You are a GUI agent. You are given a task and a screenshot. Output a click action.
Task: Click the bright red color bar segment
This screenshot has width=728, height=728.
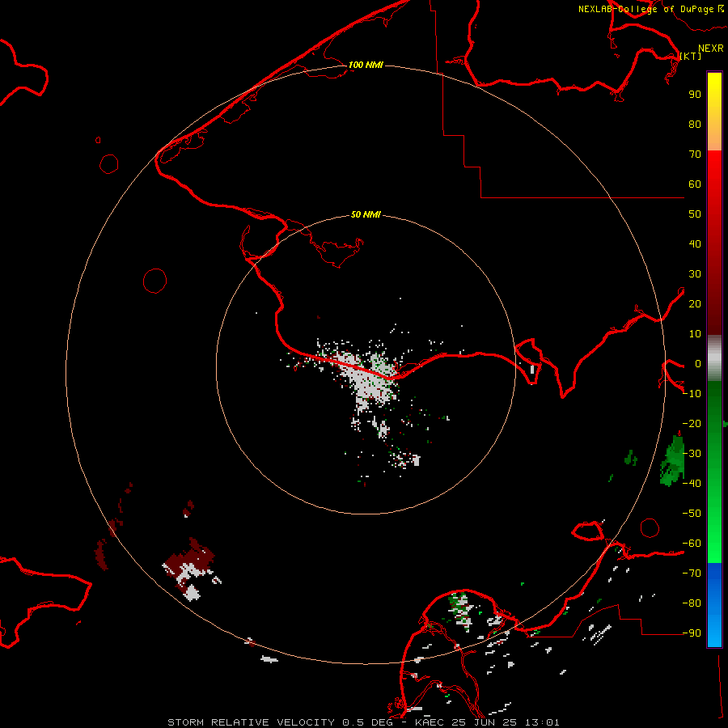pos(714,167)
